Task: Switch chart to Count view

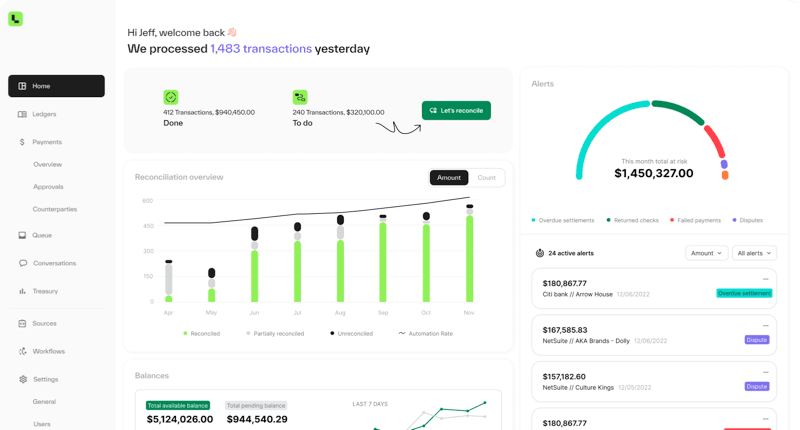Action: (x=486, y=178)
